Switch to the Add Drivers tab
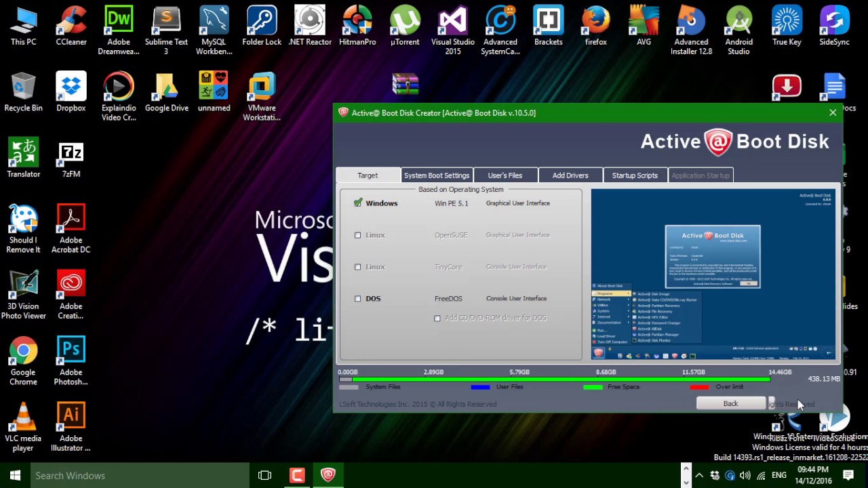Viewport: 868px width, 488px height. pos(570,176)
